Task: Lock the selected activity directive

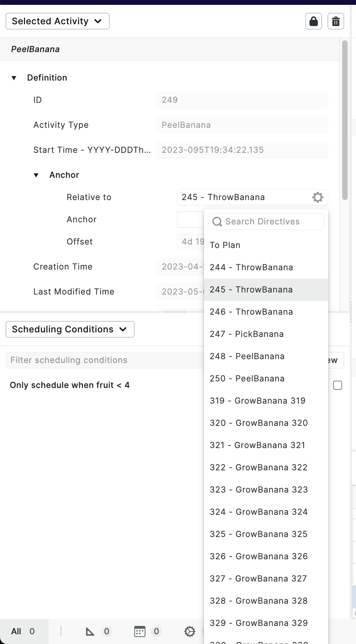Action: pyautogui.click(x=313, y=21)
